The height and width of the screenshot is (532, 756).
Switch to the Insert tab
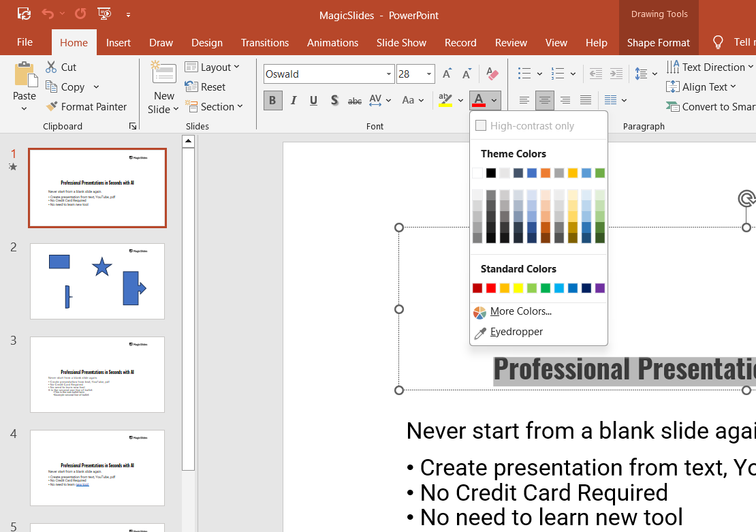click(119, 42)
